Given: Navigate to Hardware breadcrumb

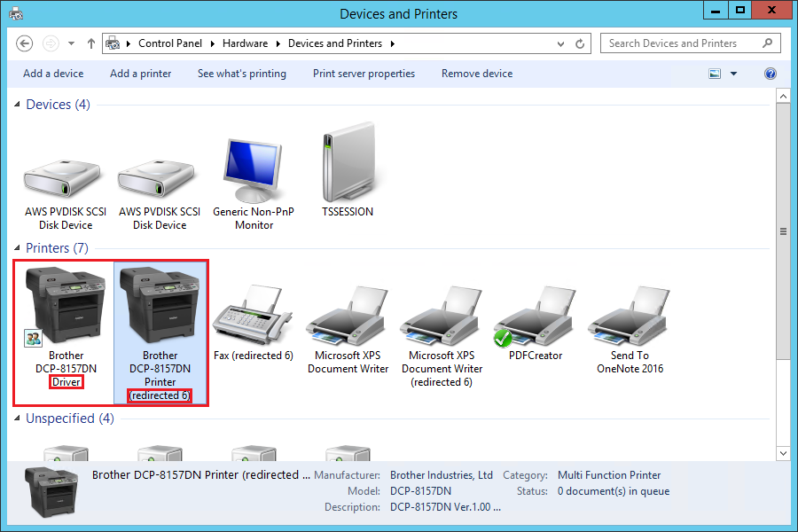Looking at the screenshot, I should pyautogui.click(x=245, y=43).
